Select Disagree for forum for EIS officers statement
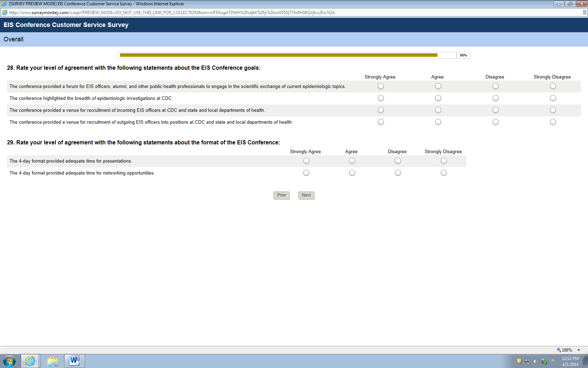 [496, 86]
